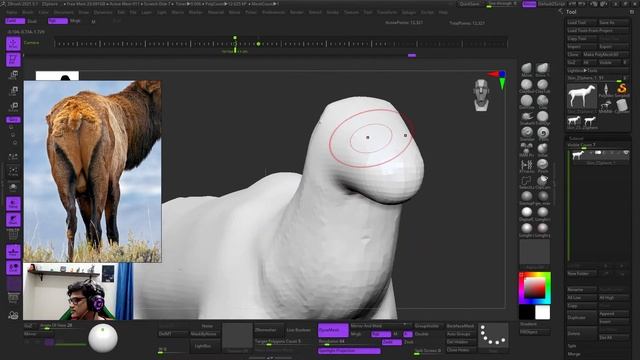Toggle Live Boolean mode
Viewport: 640px width, 360px height.
tap(298, 330)
